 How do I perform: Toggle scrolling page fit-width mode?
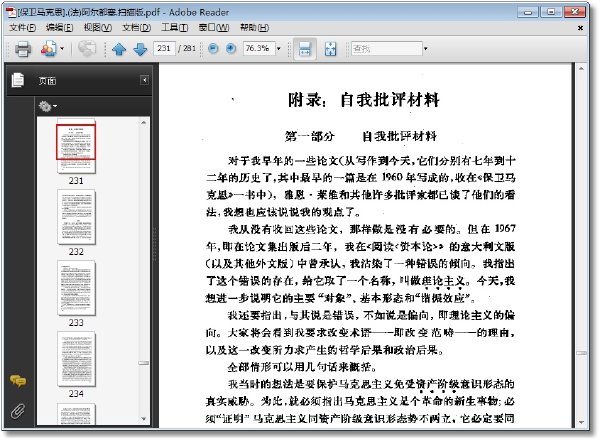pyautogui.click(x=305, y=49)
